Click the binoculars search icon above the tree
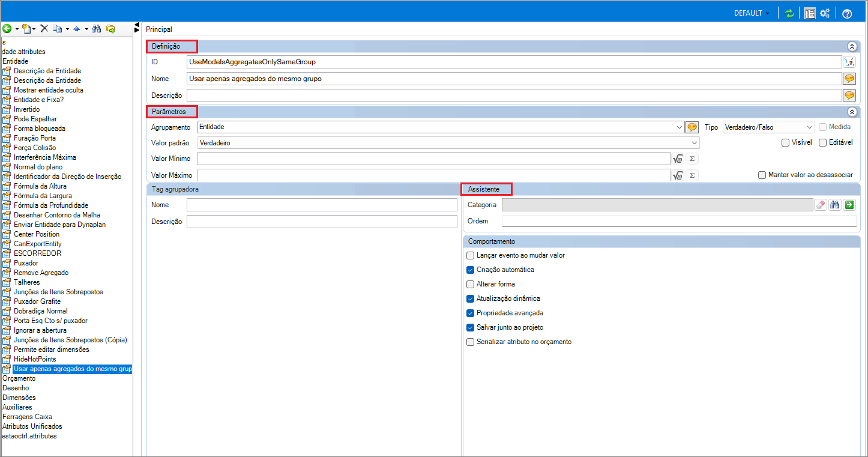 click(x=97, y=29)
